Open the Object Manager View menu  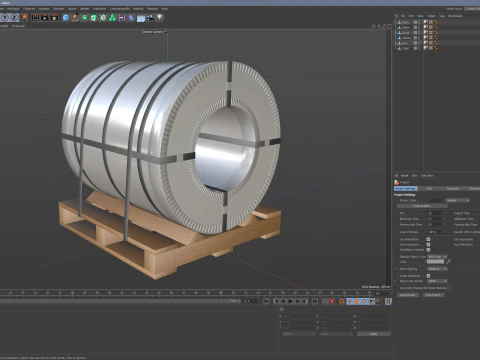pos(420,16)
